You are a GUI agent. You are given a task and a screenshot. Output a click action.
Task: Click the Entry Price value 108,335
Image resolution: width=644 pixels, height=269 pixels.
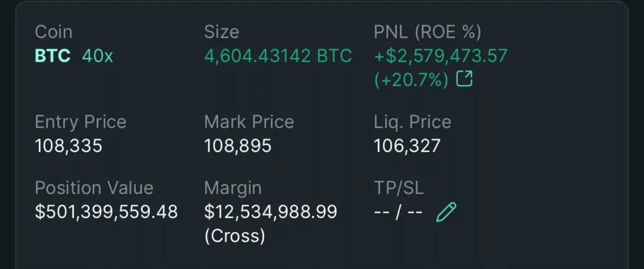coord(69,146)
